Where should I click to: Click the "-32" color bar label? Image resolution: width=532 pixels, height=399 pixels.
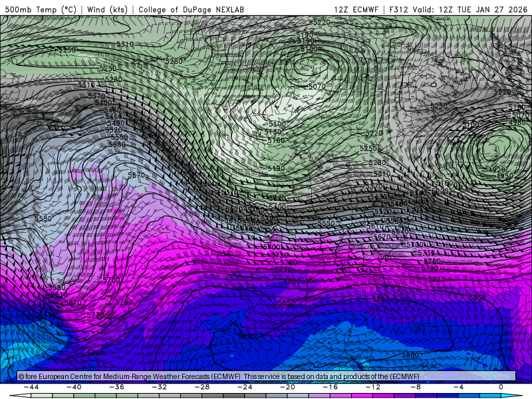[160, 387]
